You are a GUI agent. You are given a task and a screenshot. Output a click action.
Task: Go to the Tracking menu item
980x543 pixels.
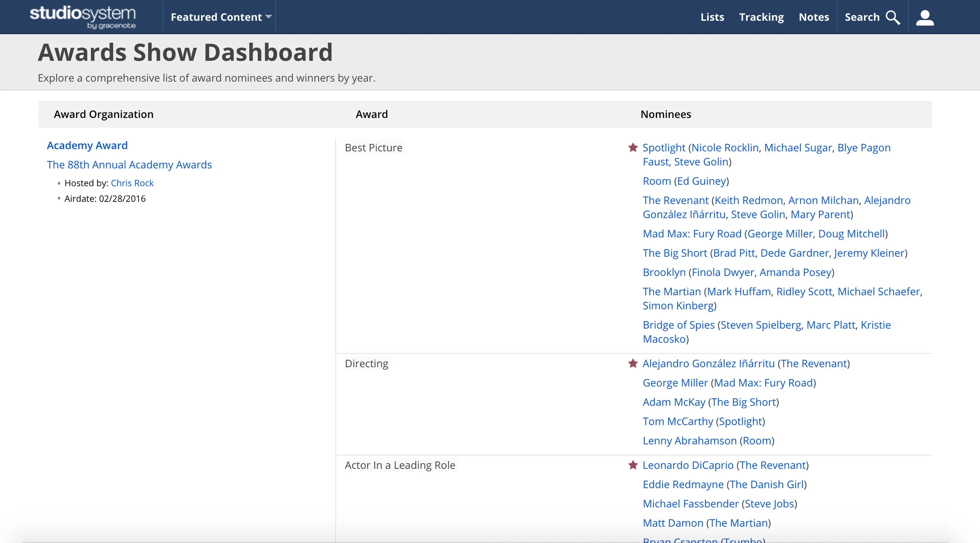(x=761, y=17)
